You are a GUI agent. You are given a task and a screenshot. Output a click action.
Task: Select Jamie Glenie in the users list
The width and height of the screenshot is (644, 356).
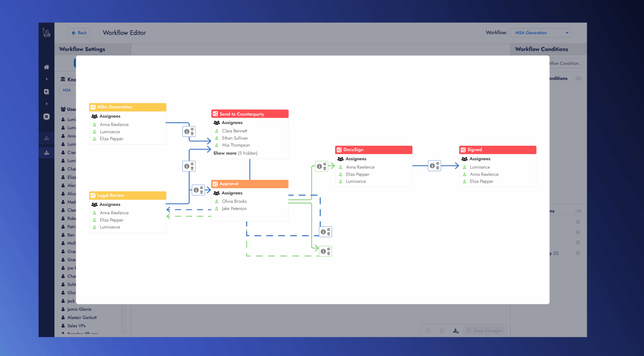(79, 309)
